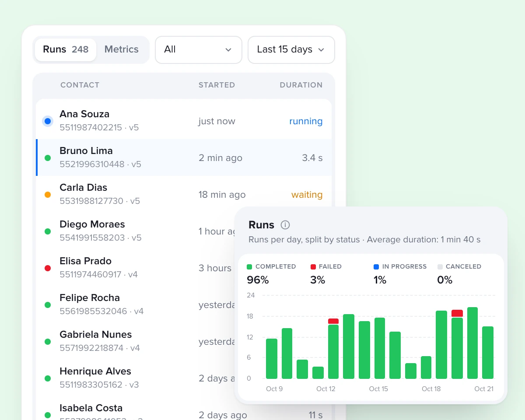The height and width of the screenshot is (420, 525).
Task: Click Elisa Prado's red failed status dot
Action: coord(48,268)
